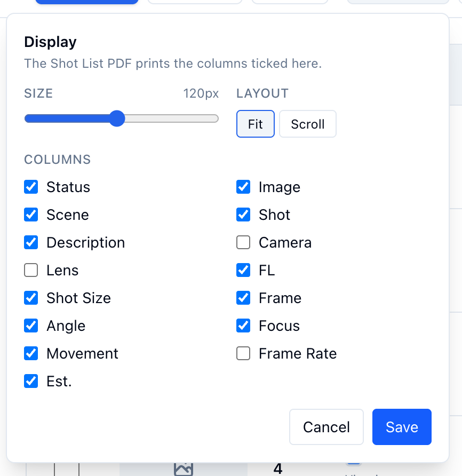Screen dimensions: 462x476
Task: Save the display settings
Action: click(x=402, y=427)
